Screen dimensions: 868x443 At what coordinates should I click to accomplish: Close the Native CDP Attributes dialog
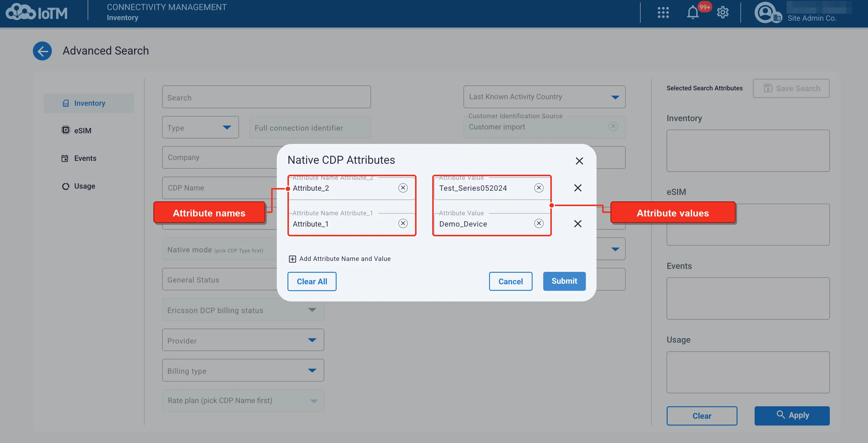tap(579, 161)
